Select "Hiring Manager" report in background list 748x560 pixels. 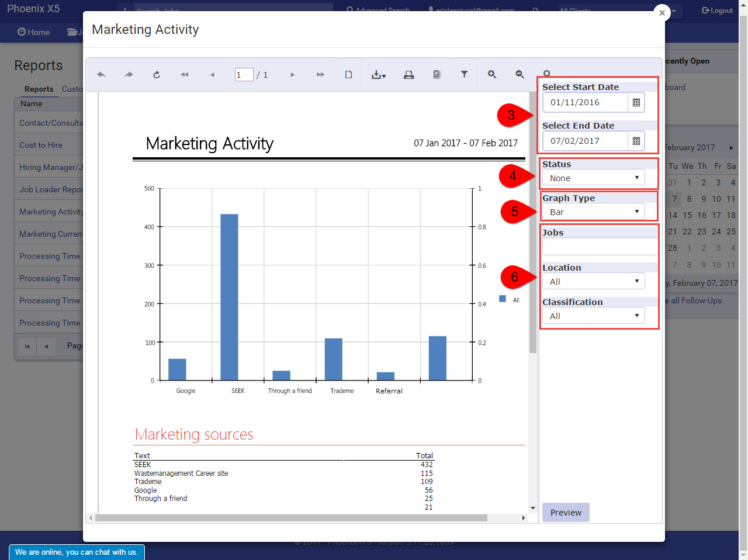point(51,167)
